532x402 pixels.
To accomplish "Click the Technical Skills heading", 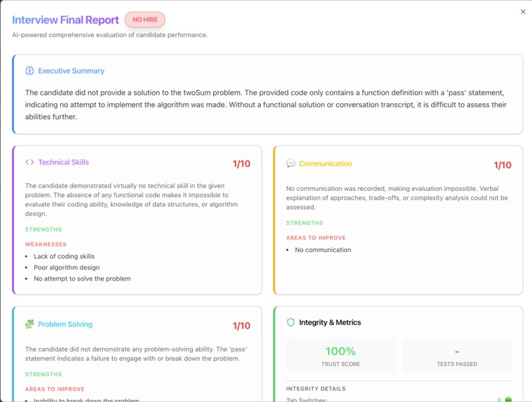I will pos(64,162).
